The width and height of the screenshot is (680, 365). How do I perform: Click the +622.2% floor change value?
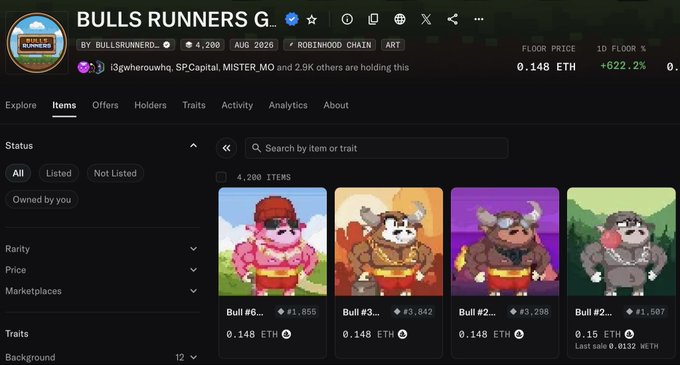click(623, 66)
